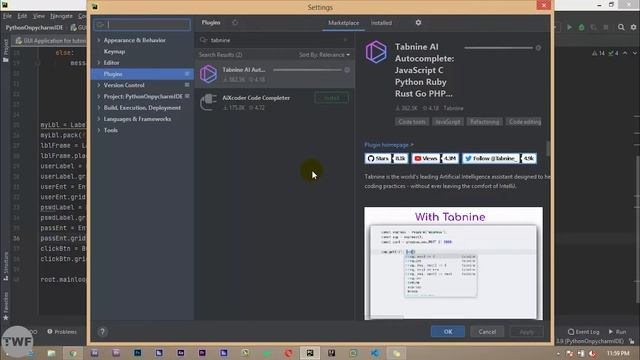Open the View menu in PyCharm
640x360 pixels.
point(38,16)
